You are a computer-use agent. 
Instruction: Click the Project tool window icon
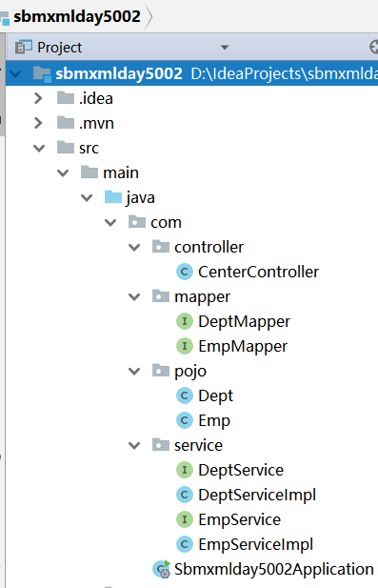click(x=23, y=48)
